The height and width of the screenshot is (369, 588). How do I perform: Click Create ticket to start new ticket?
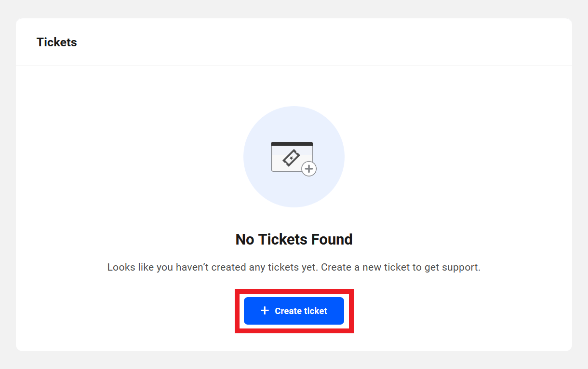click(x=294, y=311)
